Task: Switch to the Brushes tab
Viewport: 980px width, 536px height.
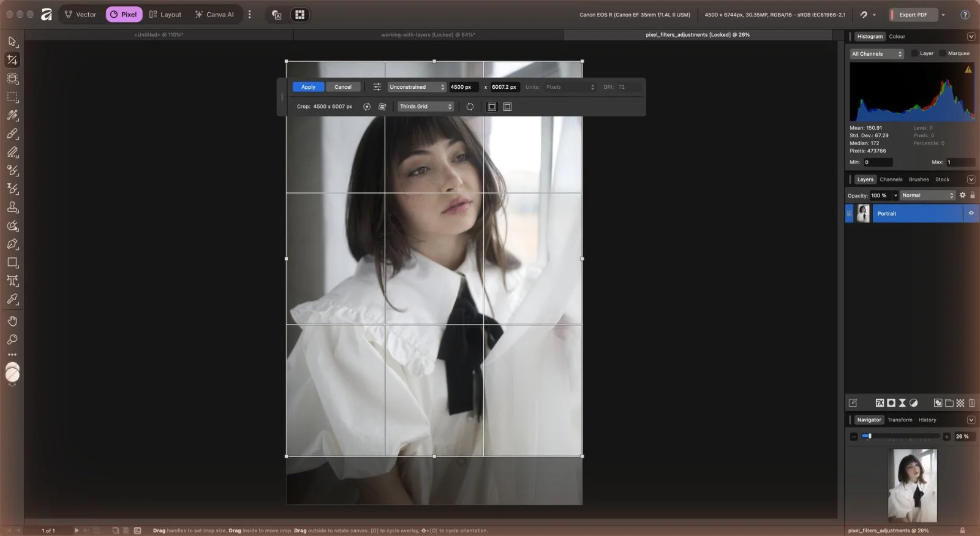Action: [919, 179]
